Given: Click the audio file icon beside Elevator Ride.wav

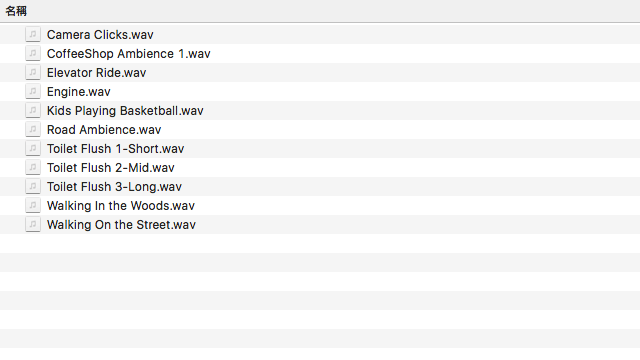Looking at the screenshot, I should pos(33,72).
